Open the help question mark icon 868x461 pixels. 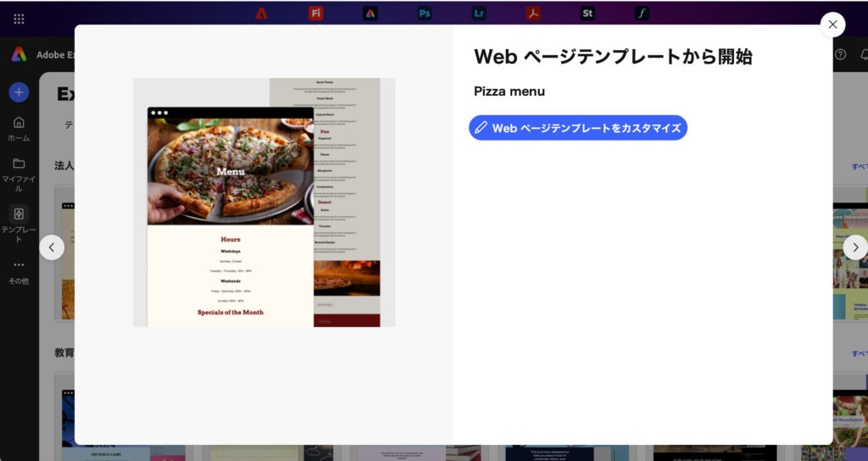tap(840, 54)
